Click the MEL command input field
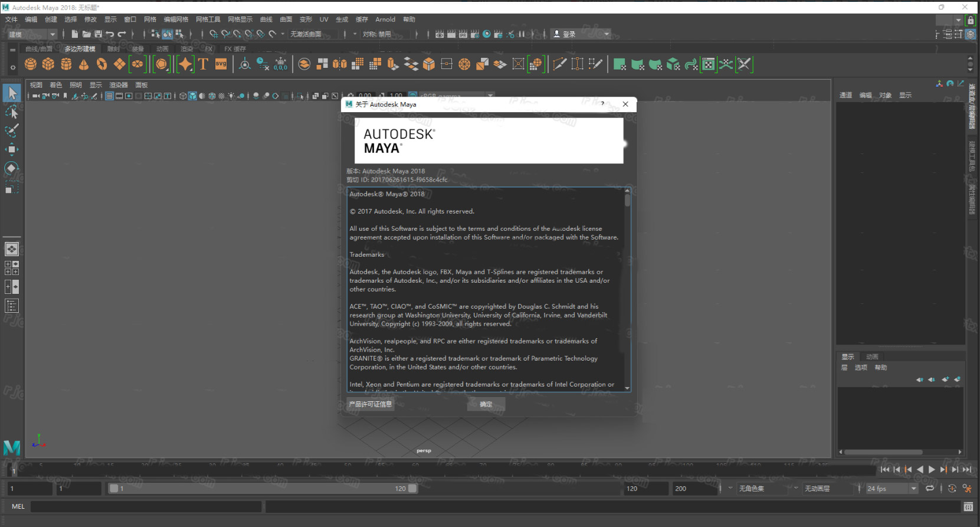The width and height of the screenshot is (980, 527). (x=146, y=507)
